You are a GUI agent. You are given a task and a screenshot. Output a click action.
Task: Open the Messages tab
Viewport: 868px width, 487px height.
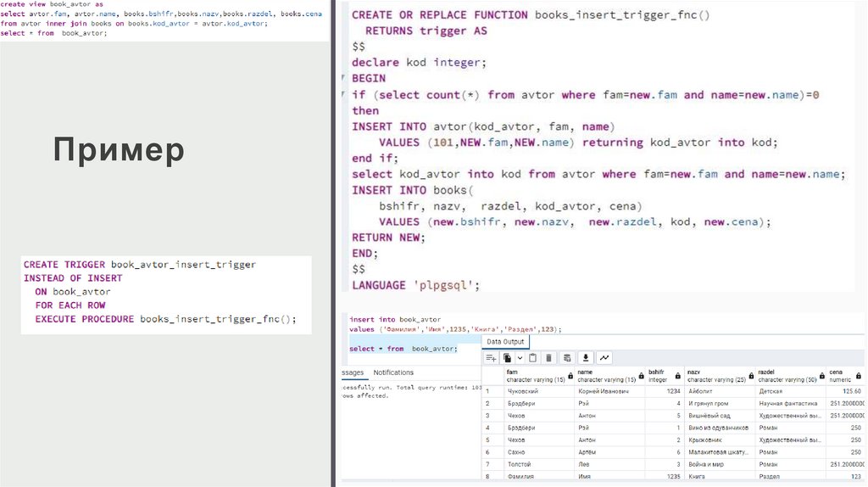point(353,372)
